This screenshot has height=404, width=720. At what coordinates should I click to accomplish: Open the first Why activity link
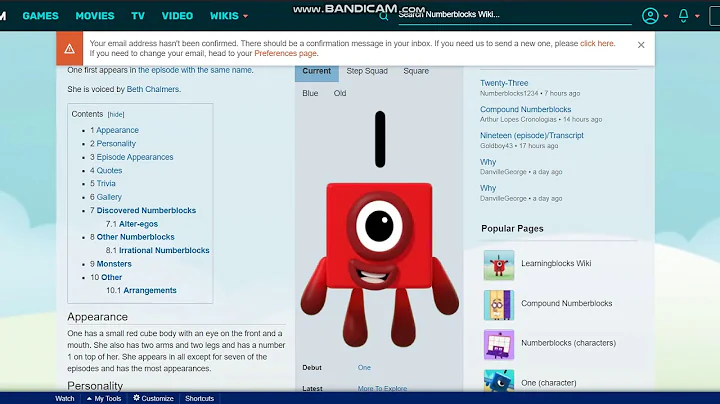[x=488, y=163]
